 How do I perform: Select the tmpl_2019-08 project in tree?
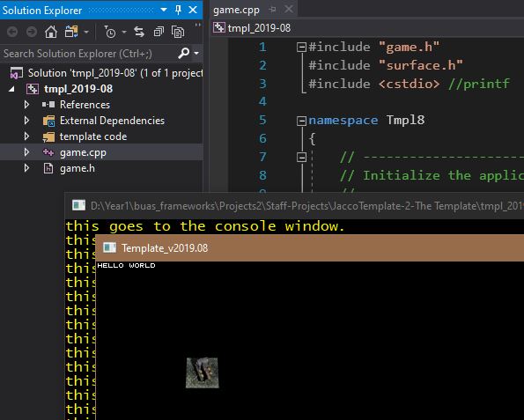click(70, 89)
